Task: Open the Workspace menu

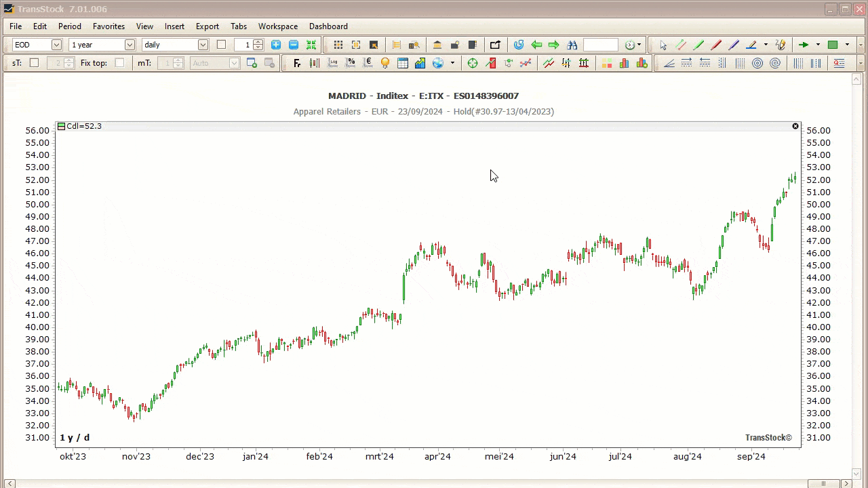Action: [x=277, y=26]
